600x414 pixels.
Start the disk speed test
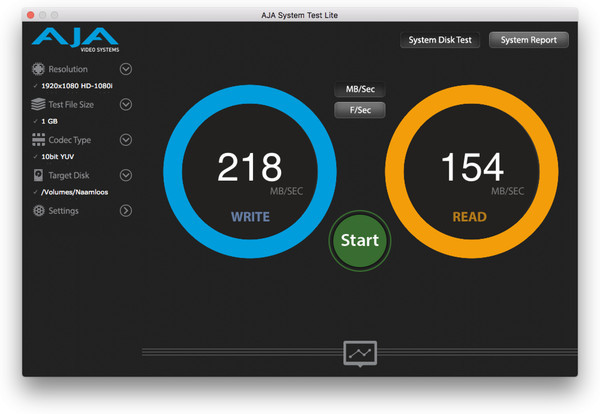point(360,241)
